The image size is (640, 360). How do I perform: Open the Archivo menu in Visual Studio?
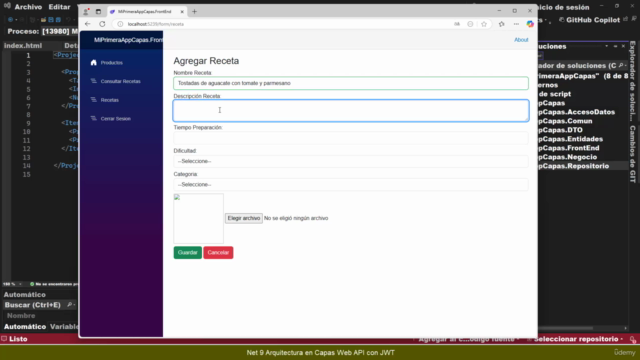tap(28, 7)
